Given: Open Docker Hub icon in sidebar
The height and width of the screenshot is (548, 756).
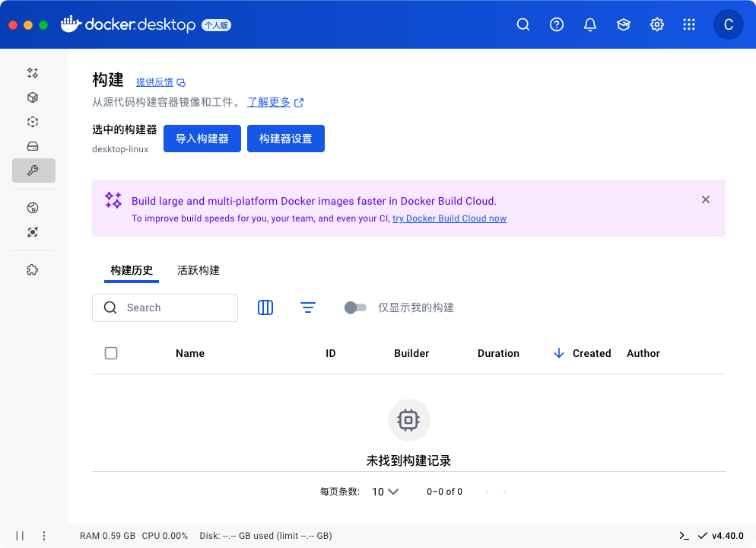Looking at the screenshot, I should tap(33, 208).
